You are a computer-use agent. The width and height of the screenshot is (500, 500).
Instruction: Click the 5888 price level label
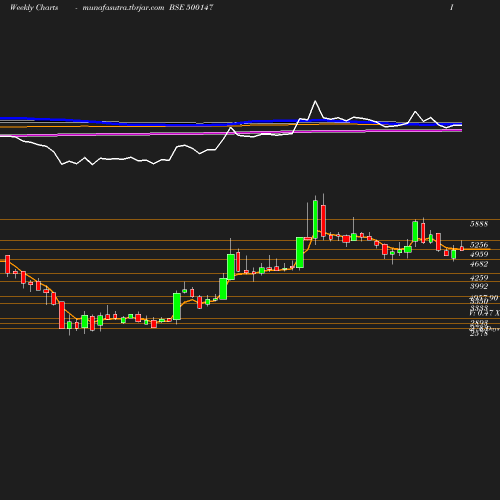coord(479,224)
